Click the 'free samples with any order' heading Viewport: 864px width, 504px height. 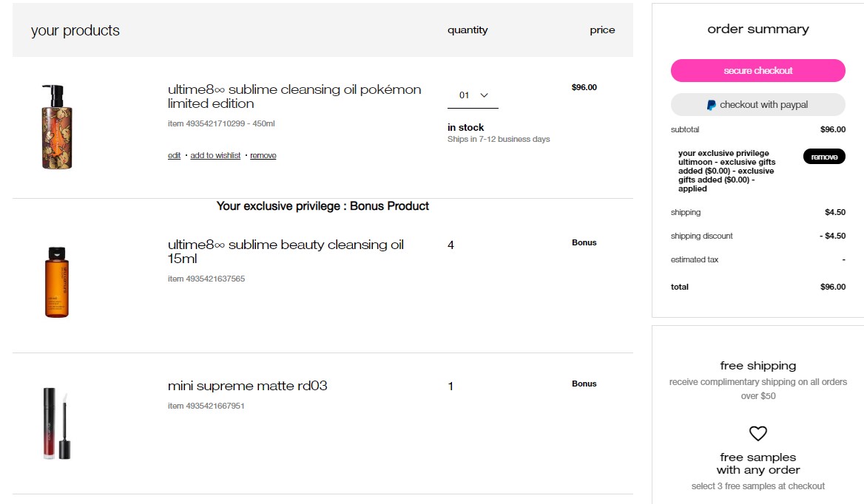point(757,463)
